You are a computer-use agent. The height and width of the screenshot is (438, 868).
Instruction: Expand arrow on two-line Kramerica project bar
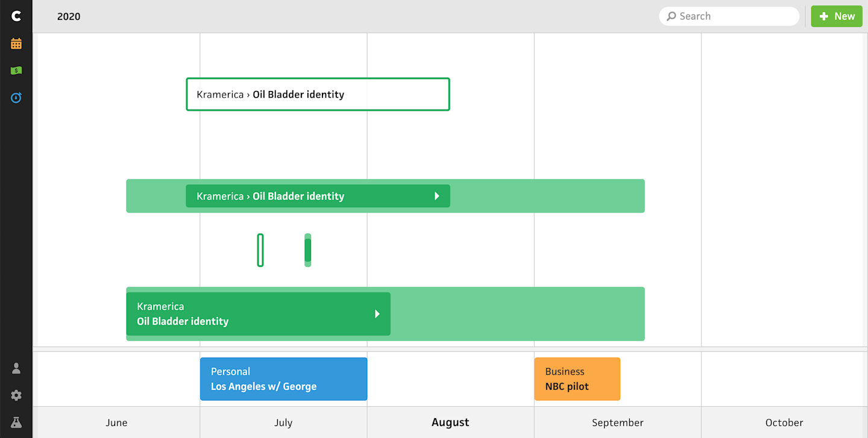click(377, 314)
